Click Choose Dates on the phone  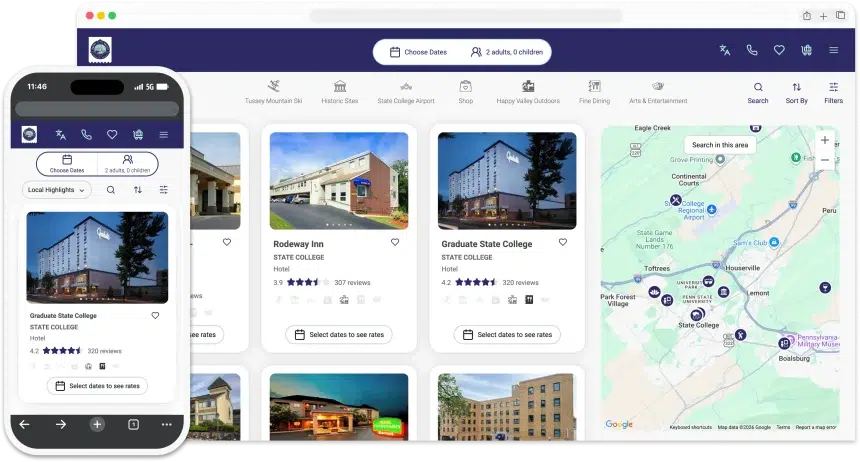(67, 164)
